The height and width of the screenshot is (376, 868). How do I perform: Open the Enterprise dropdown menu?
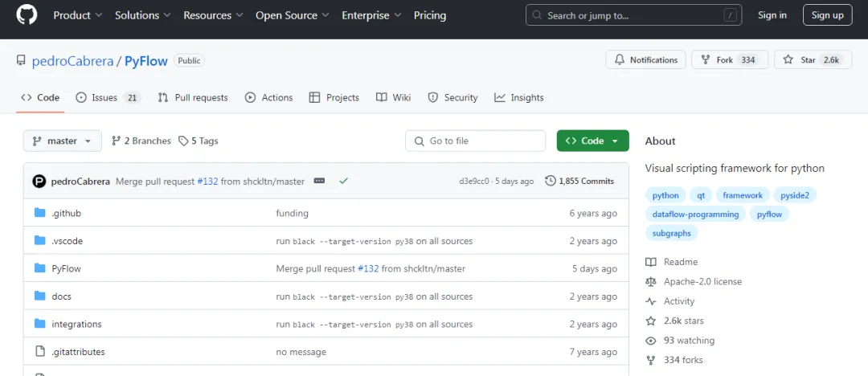[x=372, y=15]
